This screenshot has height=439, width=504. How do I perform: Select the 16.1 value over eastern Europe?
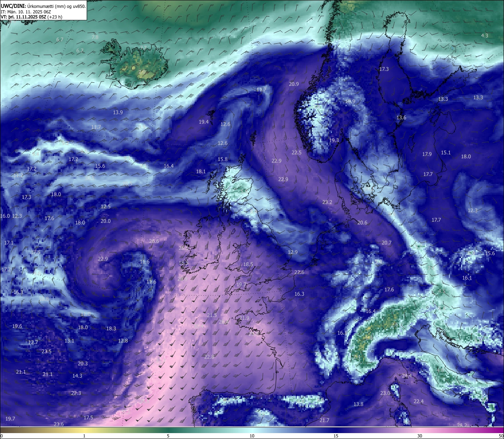point(467,278)
